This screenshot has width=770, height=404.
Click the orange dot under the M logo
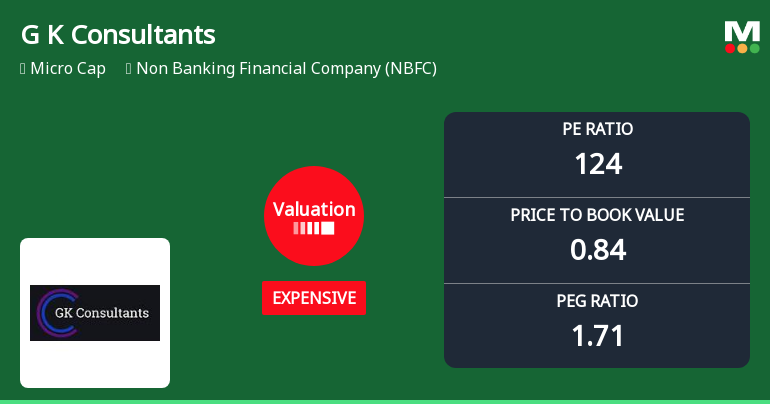[x=742, y=48]
